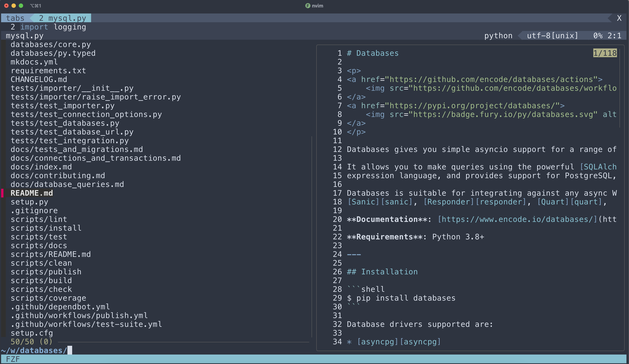Click the yellow minimize window button

(14, 6)
